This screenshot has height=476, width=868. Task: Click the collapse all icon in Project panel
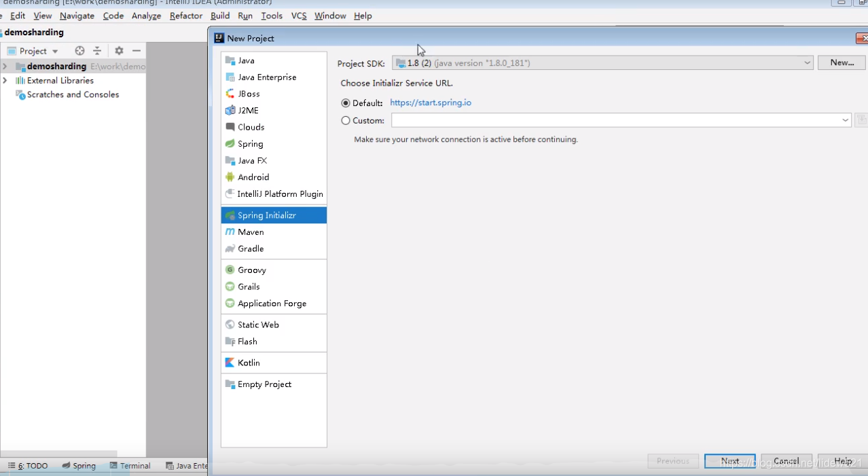tap(97, 51)
